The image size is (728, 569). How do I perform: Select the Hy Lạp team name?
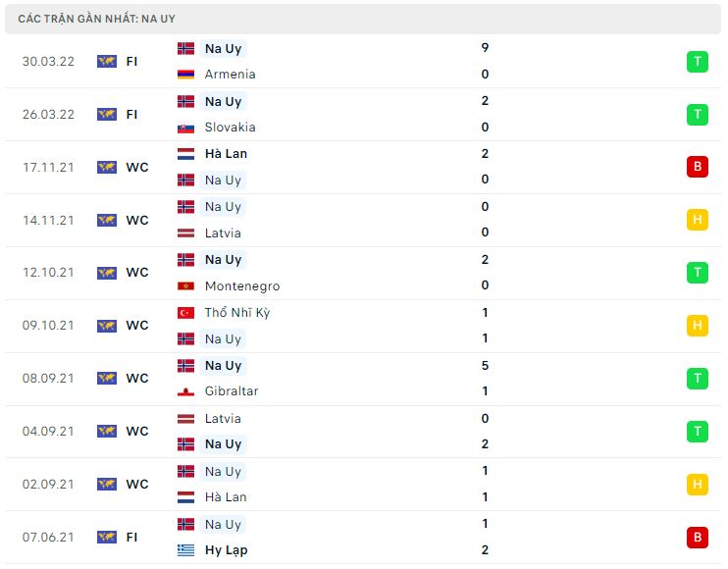click(x=226, y=550)
